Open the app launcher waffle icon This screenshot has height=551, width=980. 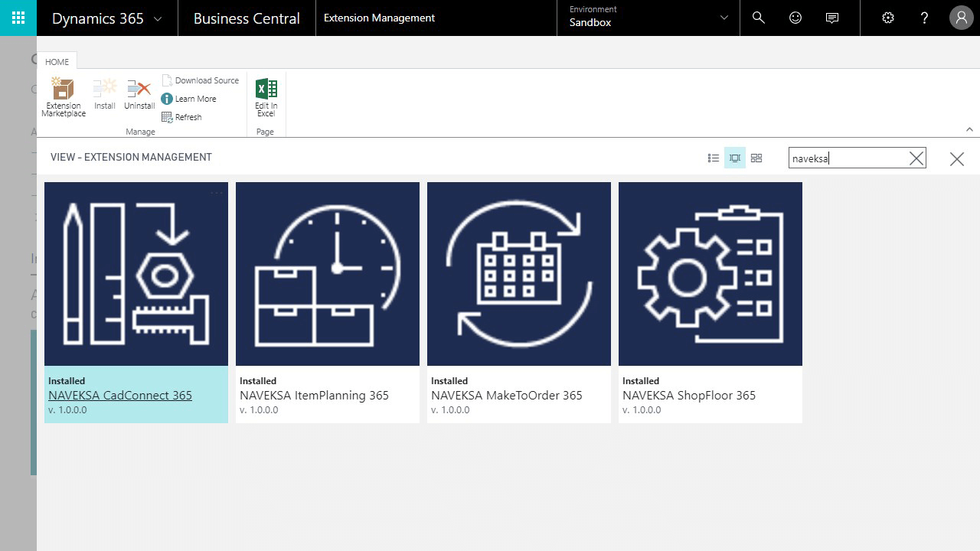pos(18,18)
